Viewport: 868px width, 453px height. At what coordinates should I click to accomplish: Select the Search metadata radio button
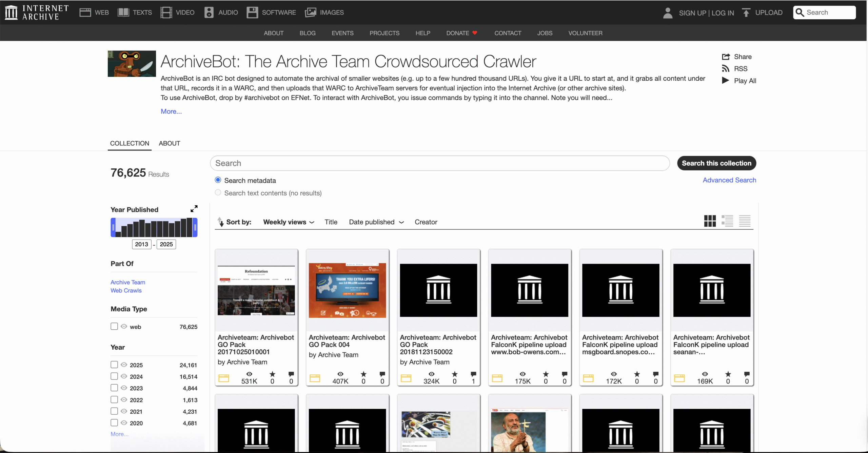pyautogui.click(x=218, y=180)
